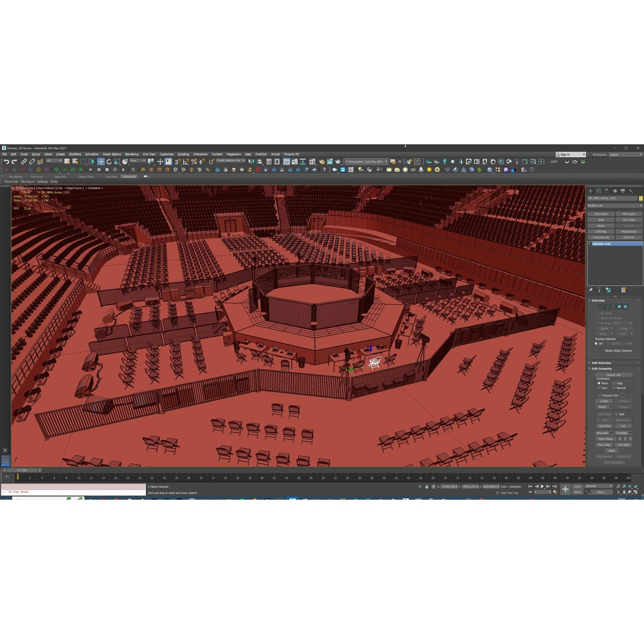Open the Modifiers menu
The width and height of the screenshot is (644, 644).
pyautogui.click(x=75, y=154)
